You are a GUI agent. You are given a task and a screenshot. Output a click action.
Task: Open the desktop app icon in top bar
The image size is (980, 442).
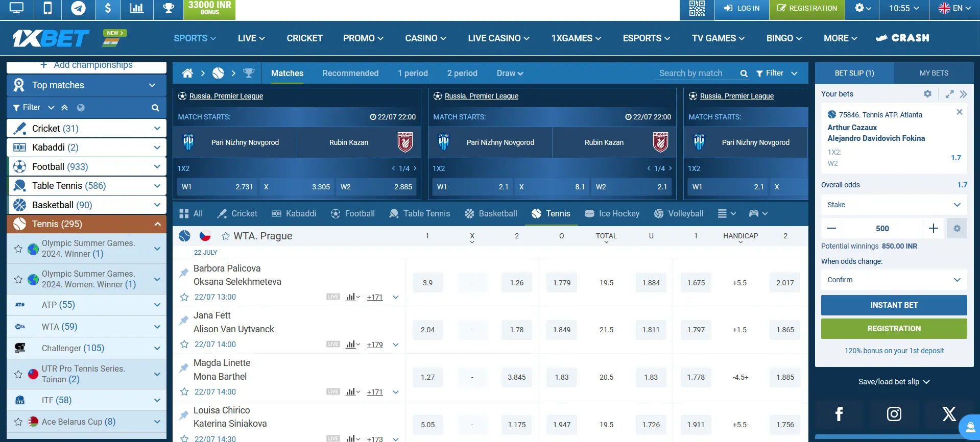tap(17, 9)
